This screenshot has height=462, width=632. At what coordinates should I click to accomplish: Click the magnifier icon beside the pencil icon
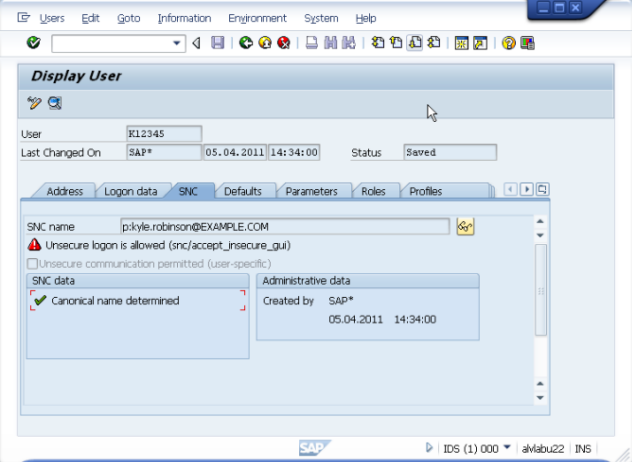pos(55,103)
